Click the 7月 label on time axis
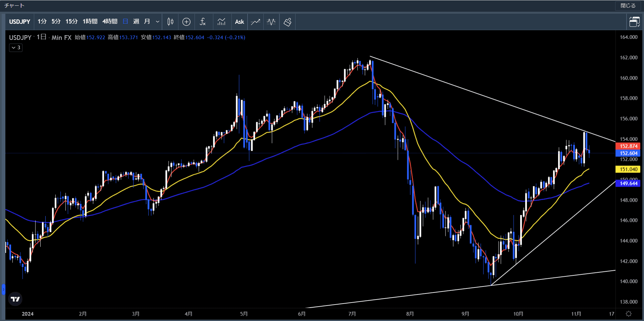Viewport: 644px width, 321px height. click(x=352, y=314)
